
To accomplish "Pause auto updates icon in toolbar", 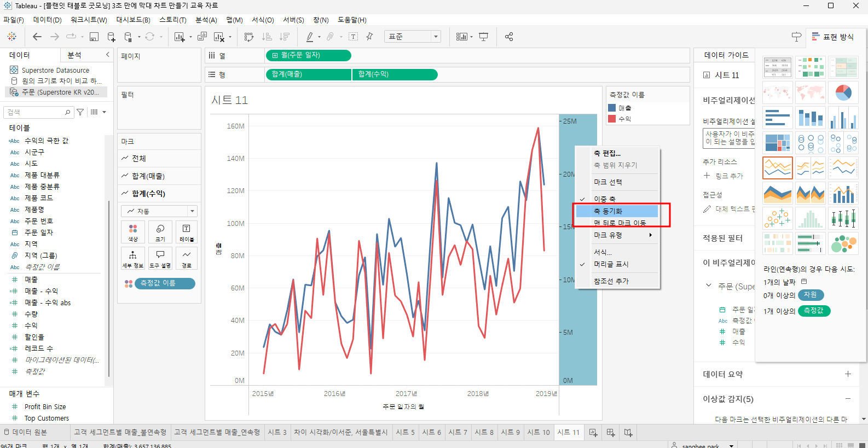I will point(128,37).
